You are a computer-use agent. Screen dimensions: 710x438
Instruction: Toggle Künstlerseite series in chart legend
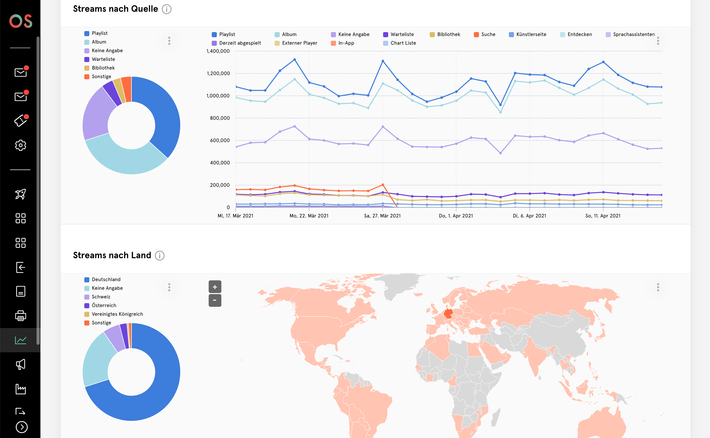[528, 34]
